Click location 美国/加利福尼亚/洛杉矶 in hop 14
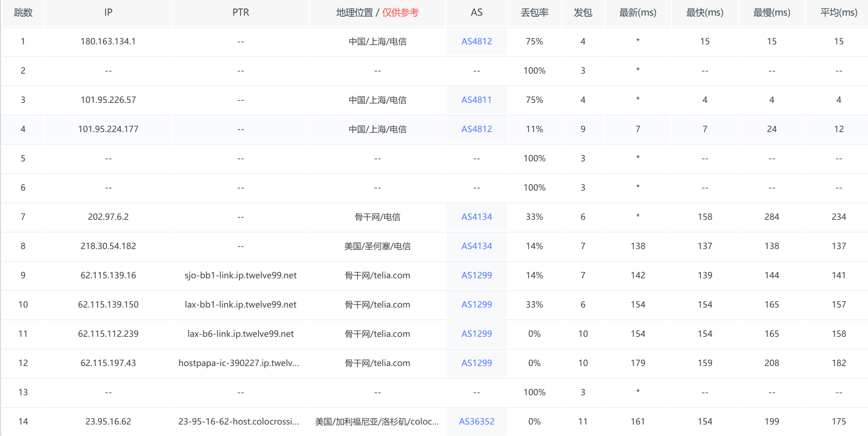 tap(377, 421)
